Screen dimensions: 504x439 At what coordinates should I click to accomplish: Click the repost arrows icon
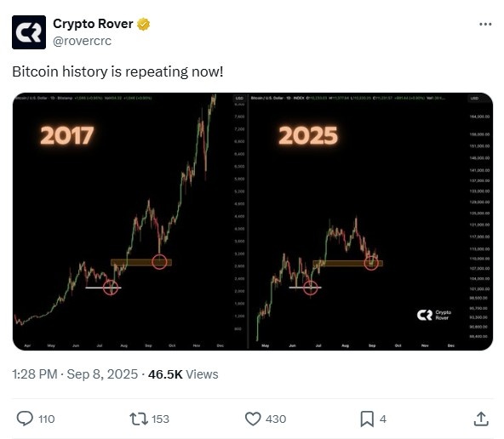click(x=139, y=419)
